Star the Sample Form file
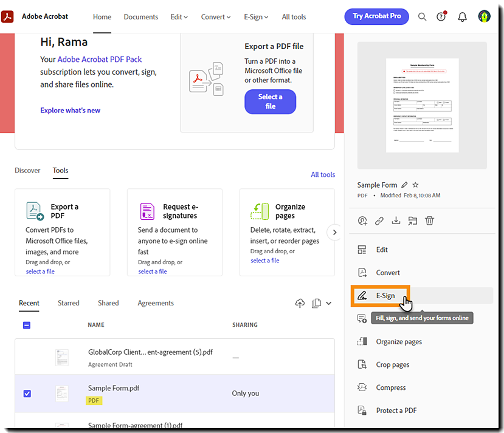504x433 pixels. click(x=416, y=185)
